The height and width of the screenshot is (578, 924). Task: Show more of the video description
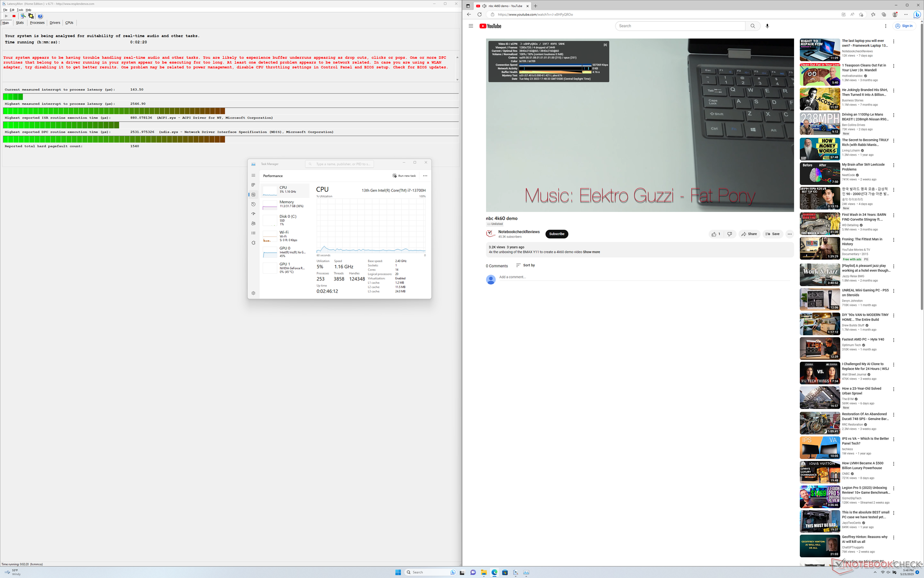pyautogui.click(x=591, y=252)
